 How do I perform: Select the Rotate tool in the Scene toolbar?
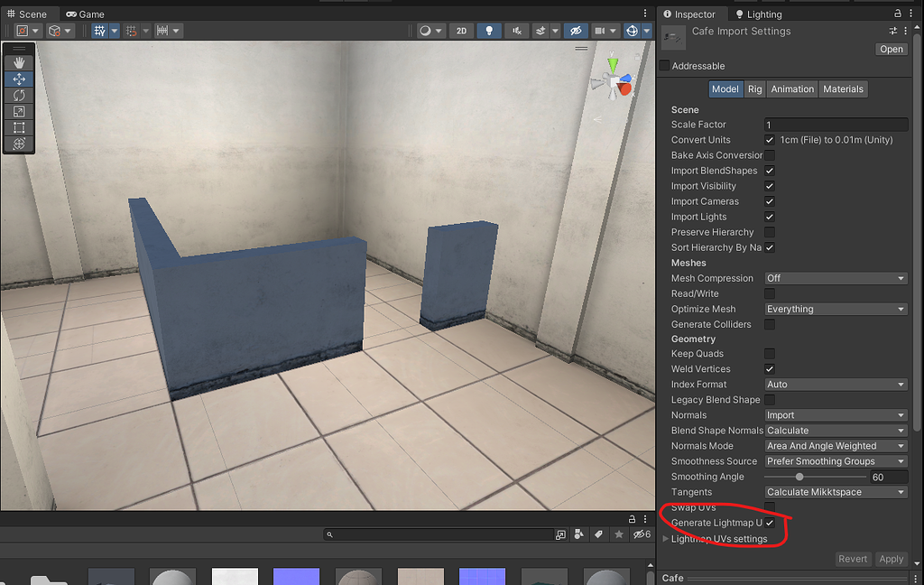(19, 94)
